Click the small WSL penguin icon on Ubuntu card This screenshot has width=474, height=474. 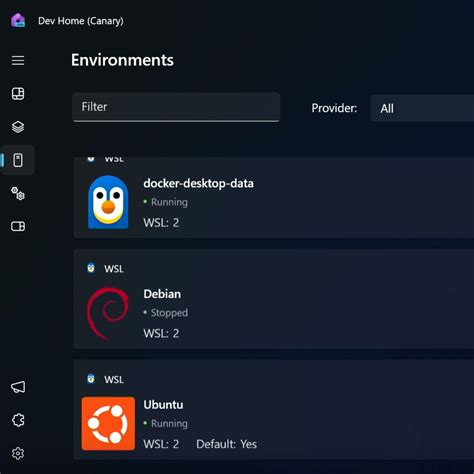click(x=91, y=379)
